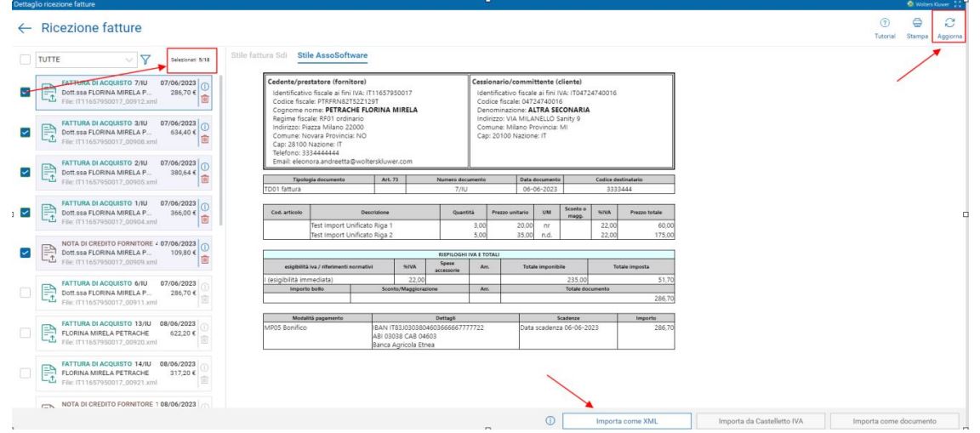
Task: Click the info icon left of Importa come XML
Action: [550, 421]
